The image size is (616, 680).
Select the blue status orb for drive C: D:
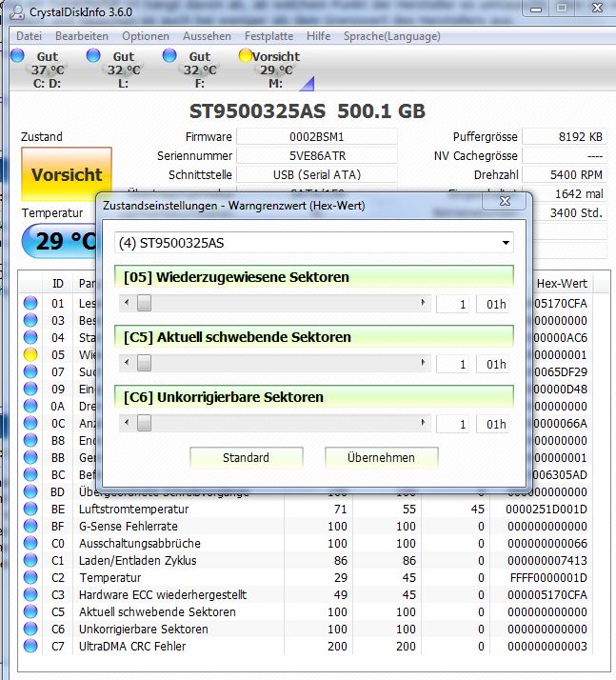[x=17, y=55]
